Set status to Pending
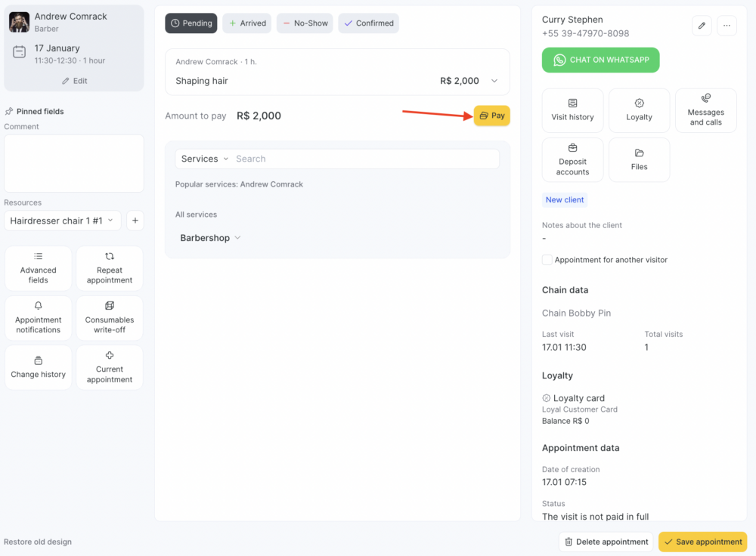 pyautogui.click(x=191, y=23)
